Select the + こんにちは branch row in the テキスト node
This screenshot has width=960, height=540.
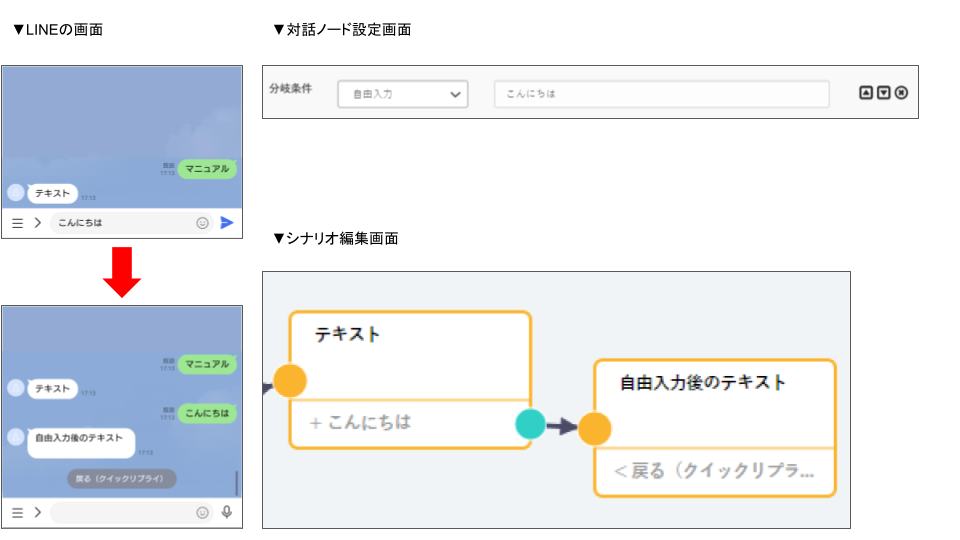[400, 423]
